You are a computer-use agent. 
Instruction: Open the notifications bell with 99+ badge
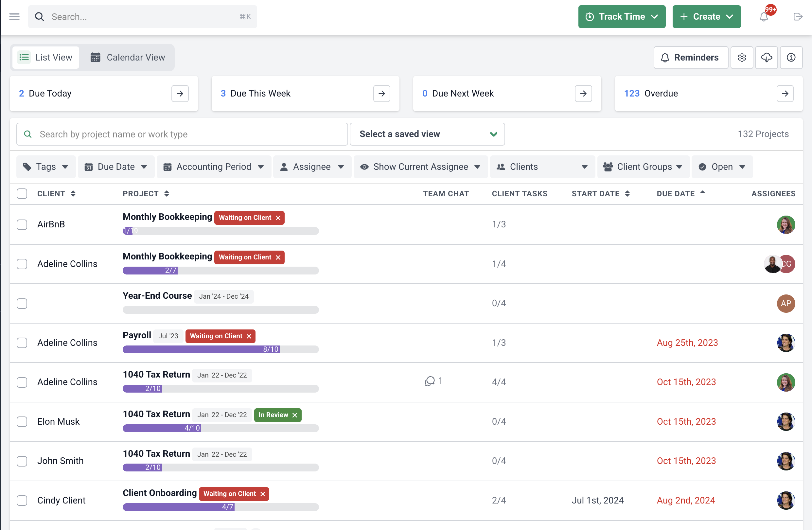[x=764, y=16]
